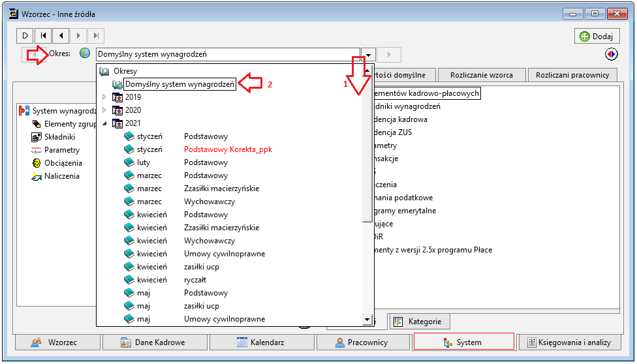Switch to the Wzorzec bottom tab
This screenshot has height=364, width=637.
click(x=57, y=342)
